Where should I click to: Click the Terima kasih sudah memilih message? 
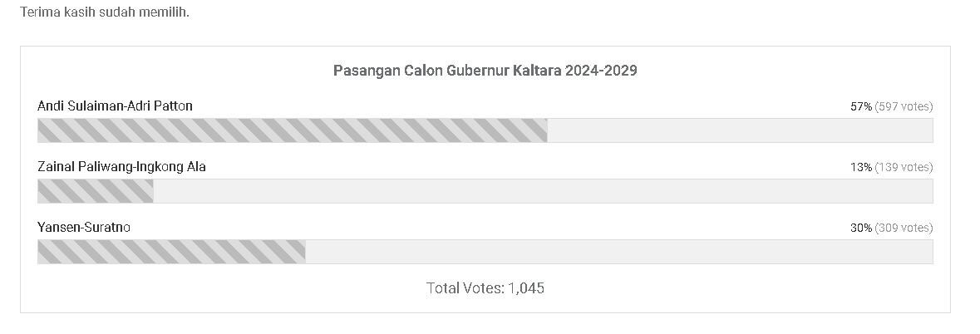[105, 12]
